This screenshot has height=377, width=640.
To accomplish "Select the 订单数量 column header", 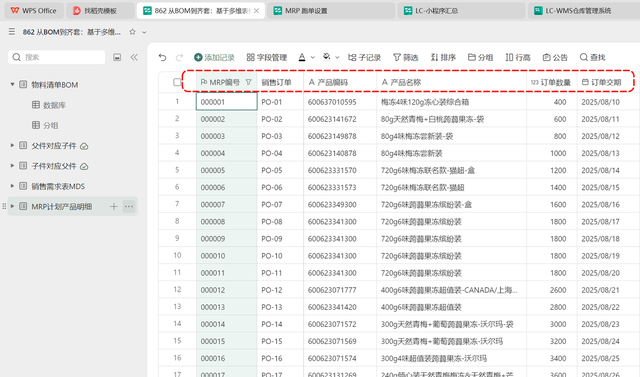I will coord(552,82).
